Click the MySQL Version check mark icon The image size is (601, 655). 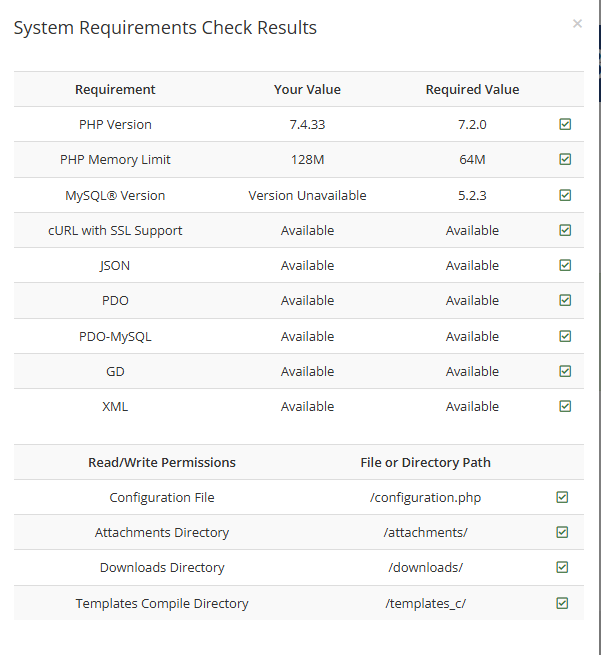[565, 195]
